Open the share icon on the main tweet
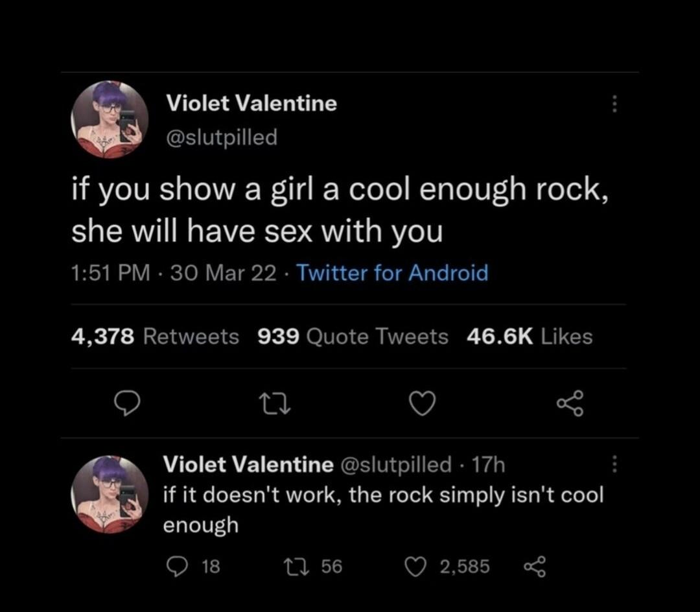 pyautogui.click(x=570, y=403)
